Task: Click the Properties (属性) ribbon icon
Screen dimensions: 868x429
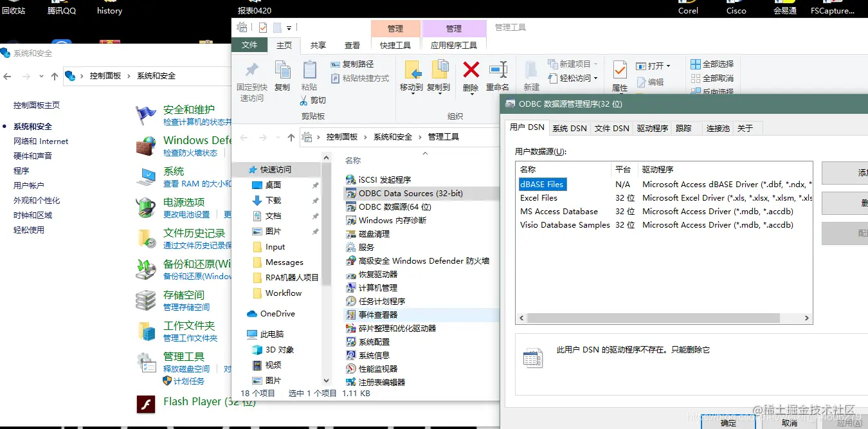Action: coord(620,69)
